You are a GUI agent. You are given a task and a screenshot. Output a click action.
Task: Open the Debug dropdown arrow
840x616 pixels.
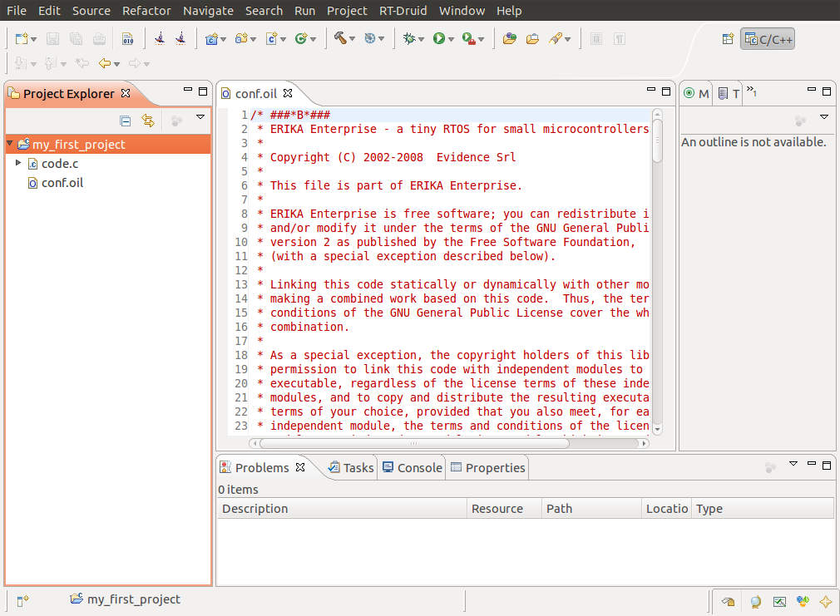pos(421,40)
